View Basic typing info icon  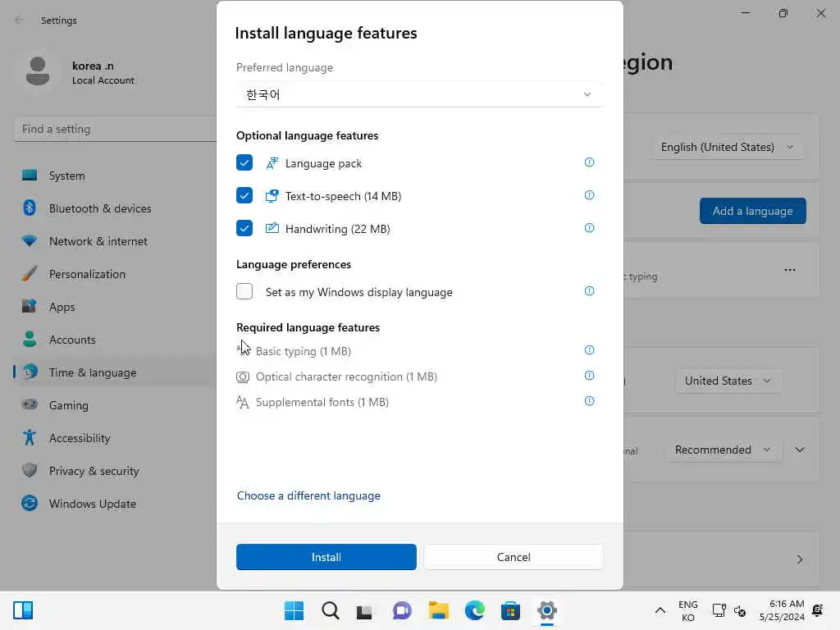coord(589,349)
